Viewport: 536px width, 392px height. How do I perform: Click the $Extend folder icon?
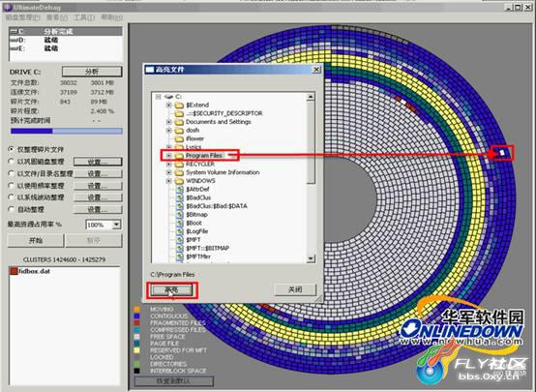click(179, 105)
